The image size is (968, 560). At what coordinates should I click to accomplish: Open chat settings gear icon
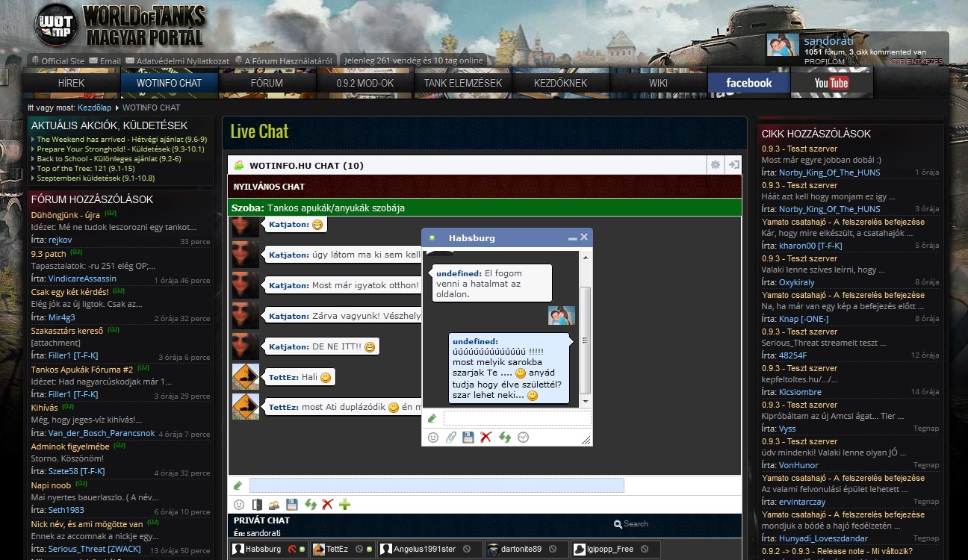[x=716, y=165]
